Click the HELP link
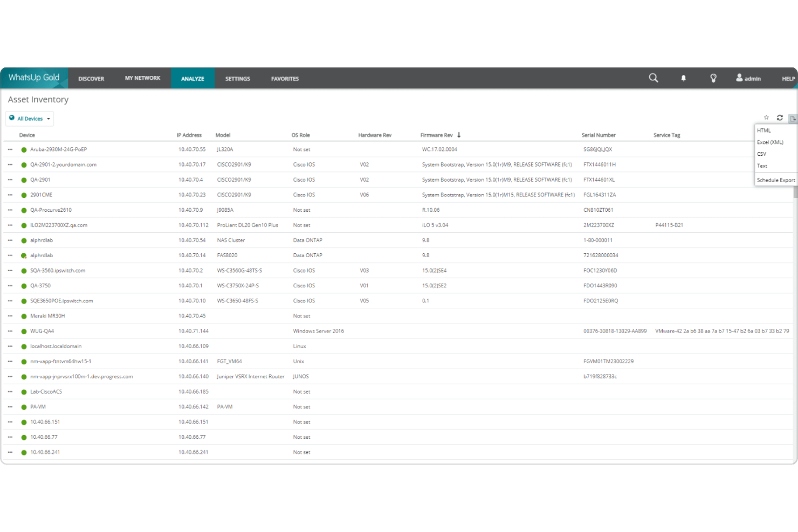This screenshot has width=798, height=532. 788,78
